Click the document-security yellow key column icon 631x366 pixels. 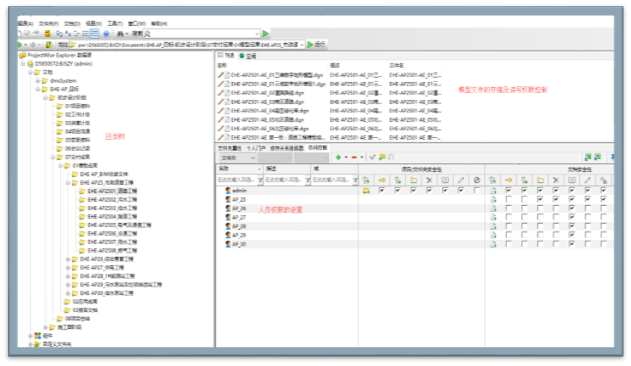coord(509,180)
